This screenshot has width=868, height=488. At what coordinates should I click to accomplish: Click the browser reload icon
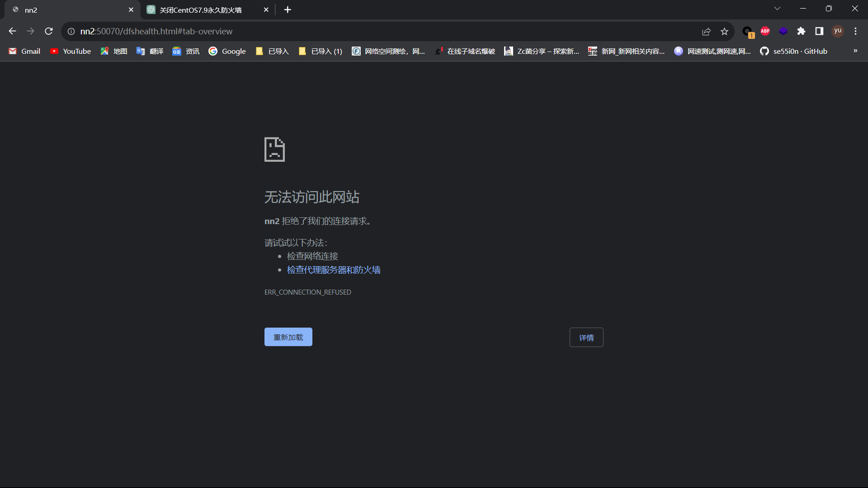(49, 31)
